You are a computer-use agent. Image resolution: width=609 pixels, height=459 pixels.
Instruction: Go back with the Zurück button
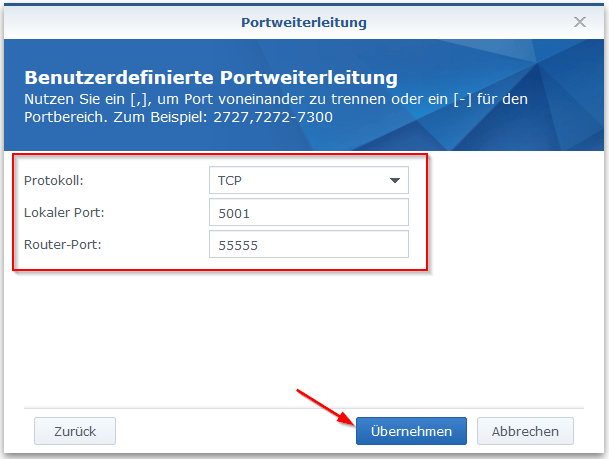(75, 431)
